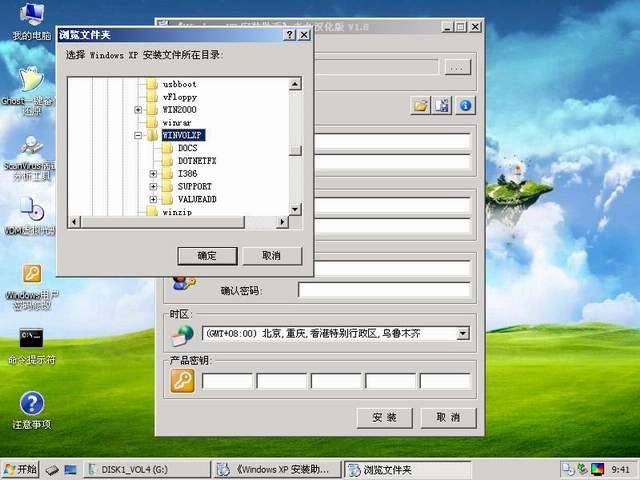This screenshot has width=640, height=480.
Task: Switch to Windows XP 安装助手 taskbar item
Action: coord(278,470)
